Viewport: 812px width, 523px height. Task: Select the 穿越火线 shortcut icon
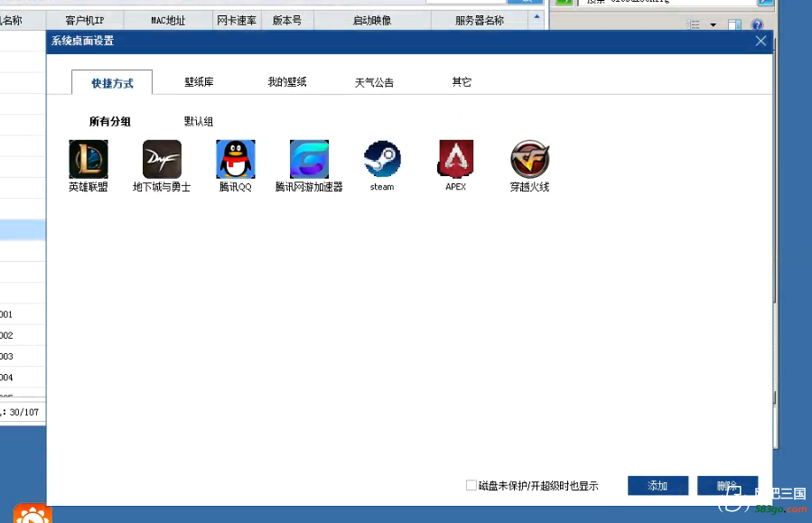click(x=530, y=160)
